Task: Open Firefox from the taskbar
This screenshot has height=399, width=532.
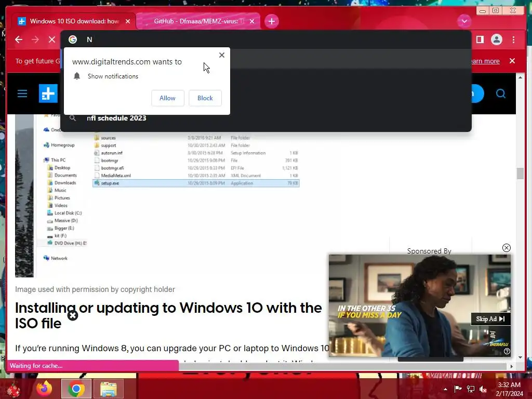Action: [44, 389]
